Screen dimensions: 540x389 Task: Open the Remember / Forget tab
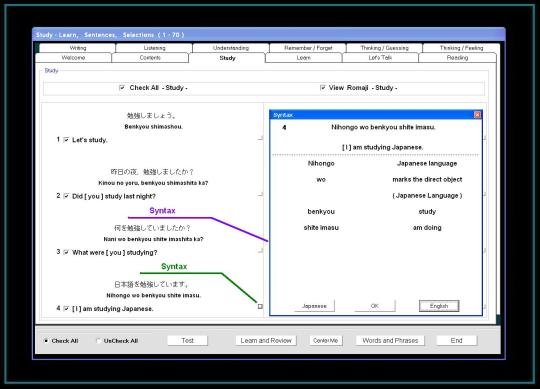click(x=308, y=48)
